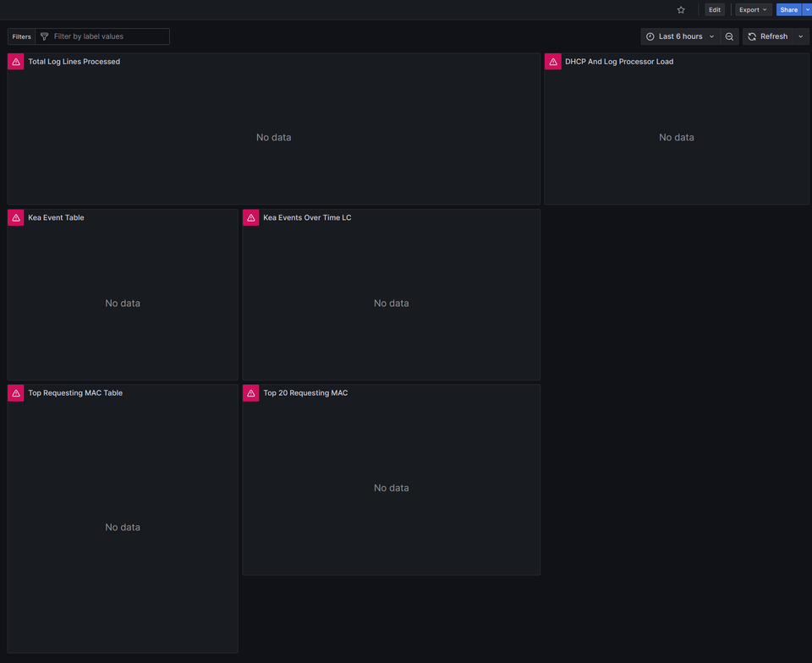Click No data in Kea Events Over Time LC
This screenshot has height=663, width=812.
coord(392,304)
